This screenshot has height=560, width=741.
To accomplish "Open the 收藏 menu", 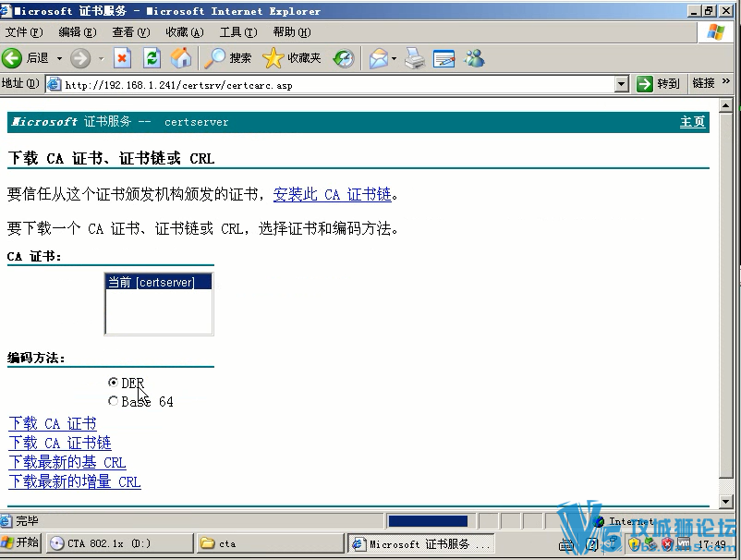I will tap(184, 32).
